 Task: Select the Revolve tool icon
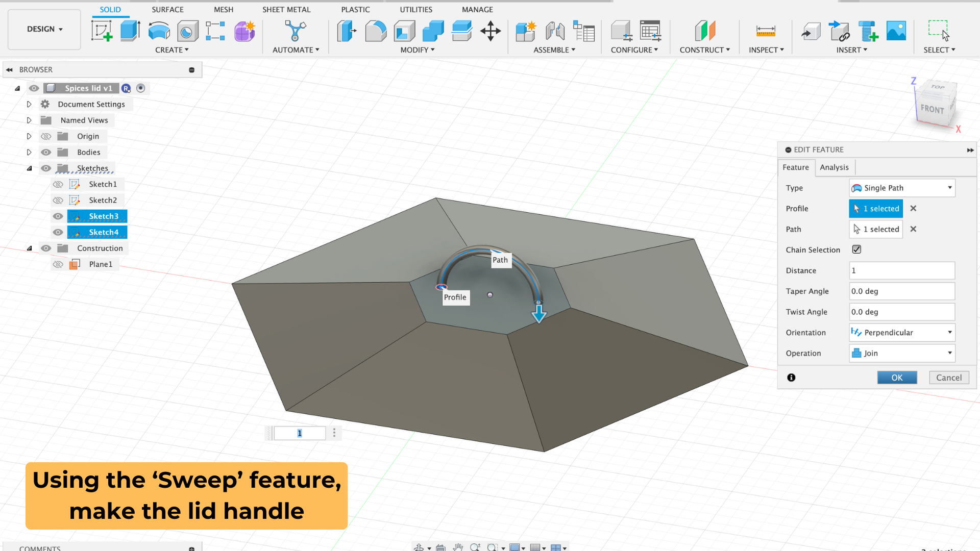point(159,31)
